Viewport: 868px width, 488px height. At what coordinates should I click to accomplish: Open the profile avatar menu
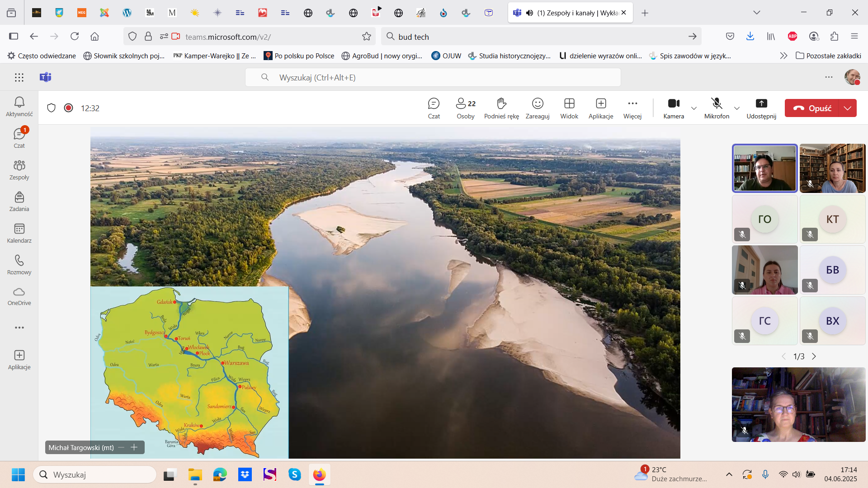[852, 77]
